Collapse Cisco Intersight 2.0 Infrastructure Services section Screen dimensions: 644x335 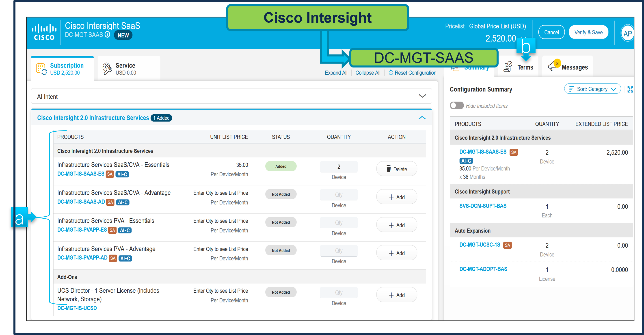(x=422, y=118)
